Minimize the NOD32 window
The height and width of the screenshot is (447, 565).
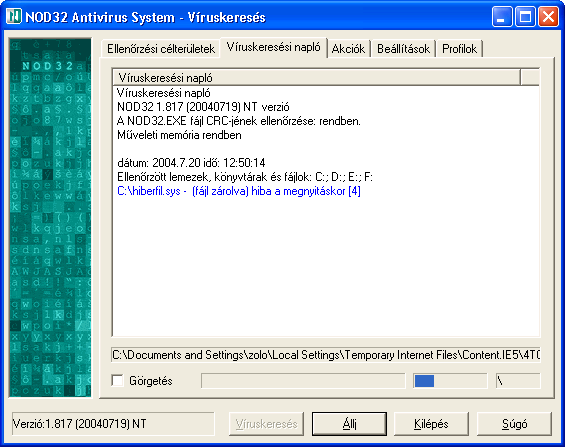(502, 17)
